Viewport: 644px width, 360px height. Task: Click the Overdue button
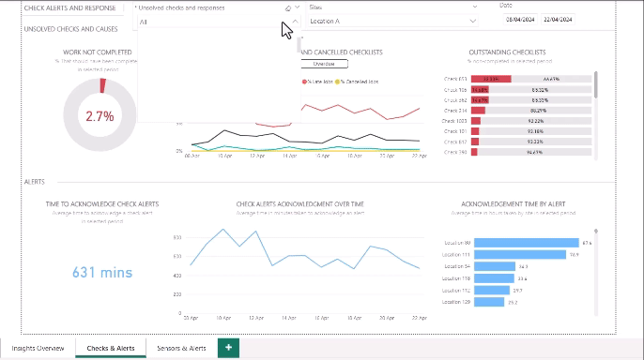(324, 64)
